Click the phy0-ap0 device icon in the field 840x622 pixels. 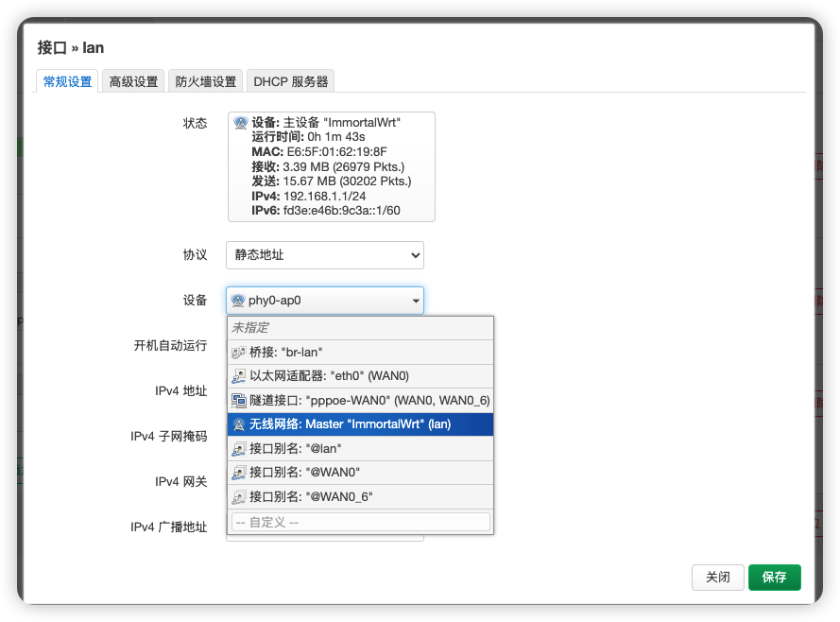point(239,301)
